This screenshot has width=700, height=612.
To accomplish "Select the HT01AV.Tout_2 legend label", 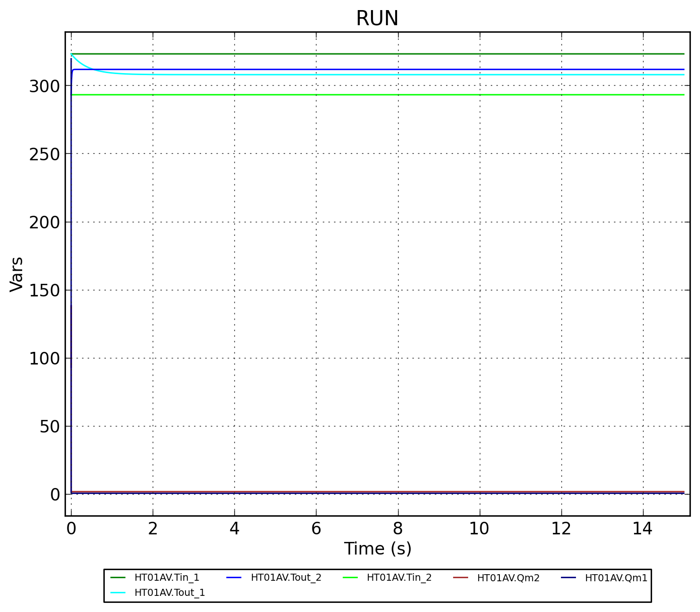I will pyautogui.click(x=286, y=578).
